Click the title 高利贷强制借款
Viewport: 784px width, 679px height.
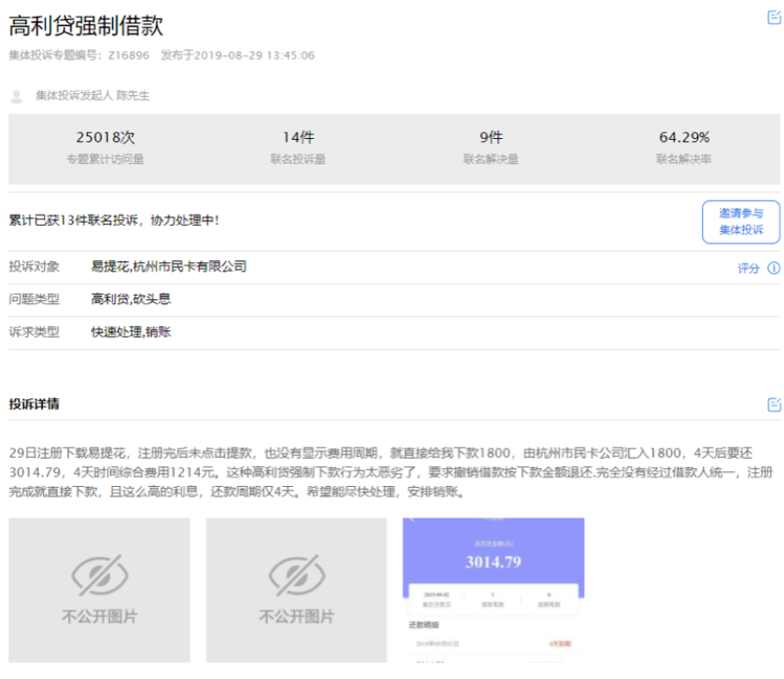[86, 25]
